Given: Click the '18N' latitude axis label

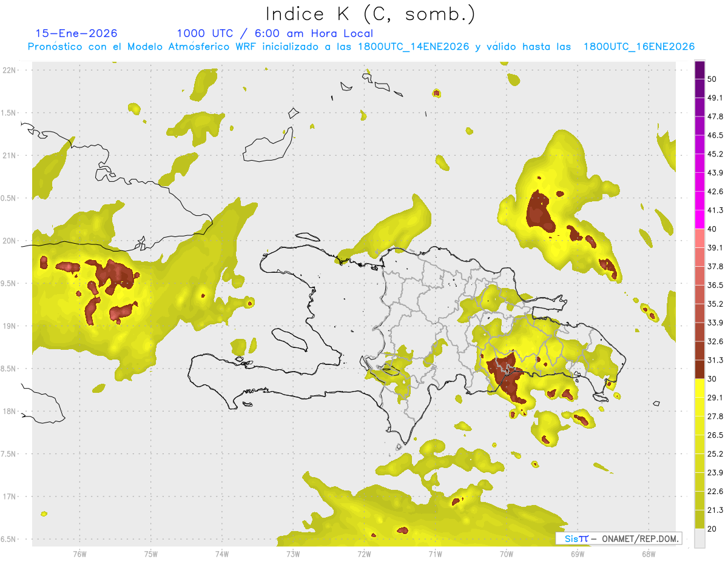Looking at the screenshot, I should tap(10, 412).
